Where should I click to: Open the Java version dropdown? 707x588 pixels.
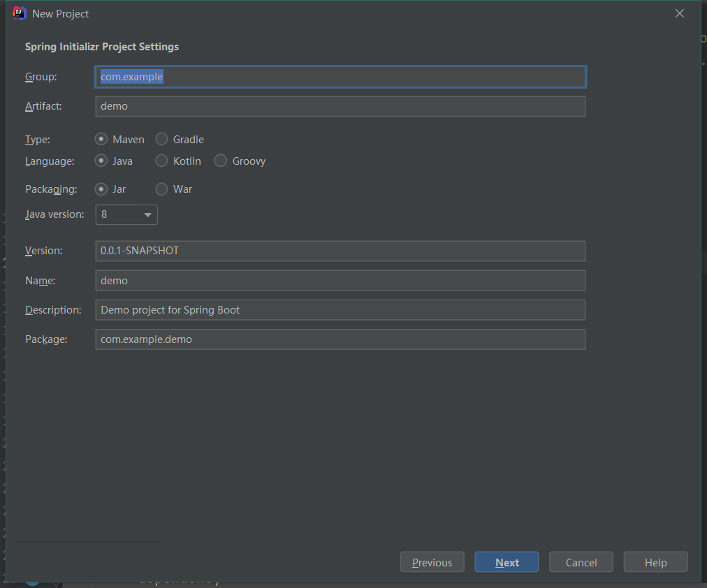coord(126,214)
